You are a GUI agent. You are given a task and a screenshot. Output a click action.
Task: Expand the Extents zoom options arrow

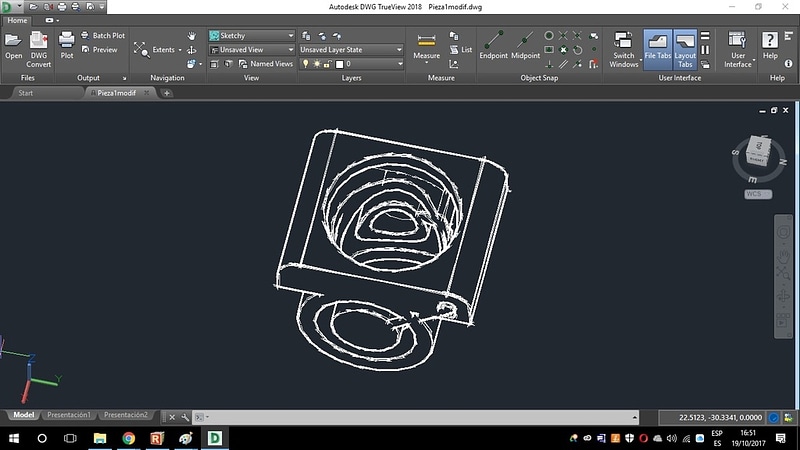180,50
